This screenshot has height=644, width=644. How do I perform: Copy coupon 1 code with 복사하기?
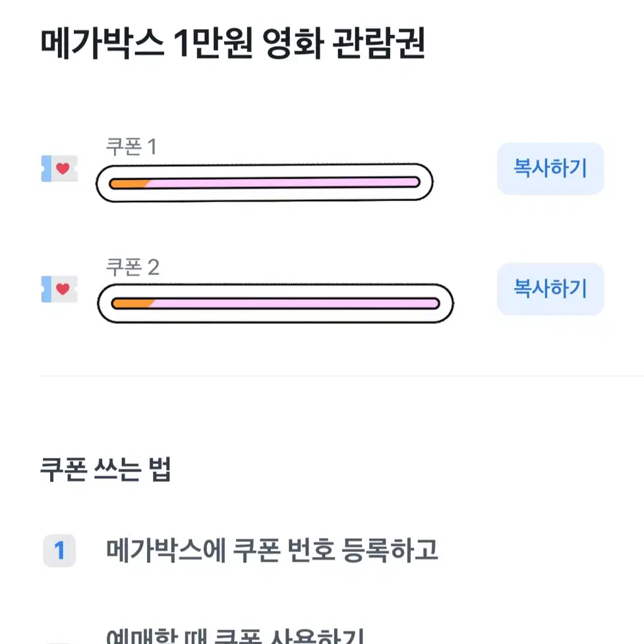point(550,168)
